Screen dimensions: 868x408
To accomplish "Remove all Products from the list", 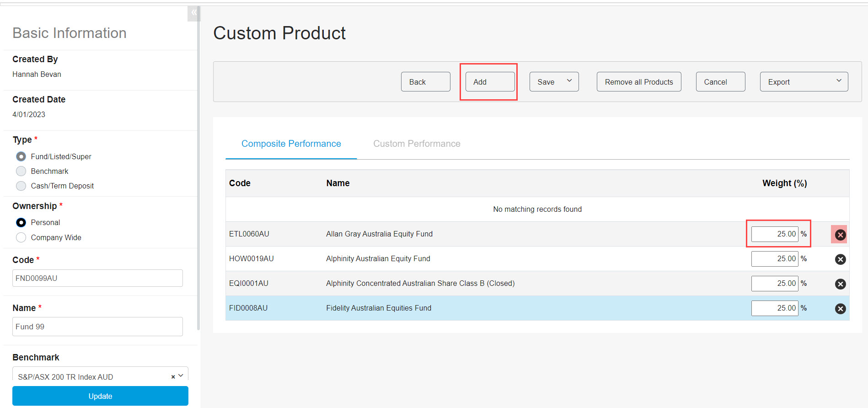I will tap(639, 81).
